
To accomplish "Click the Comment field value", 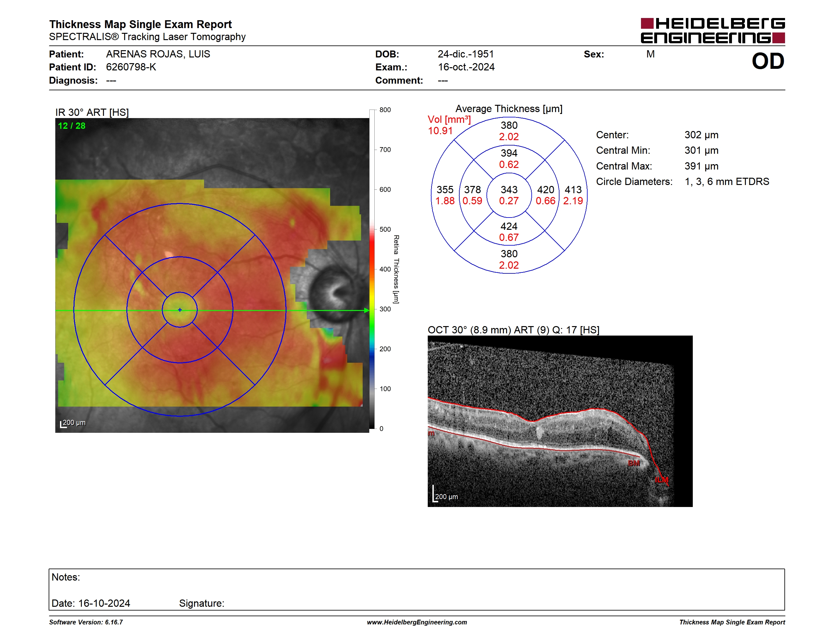I will pos(443,80).
